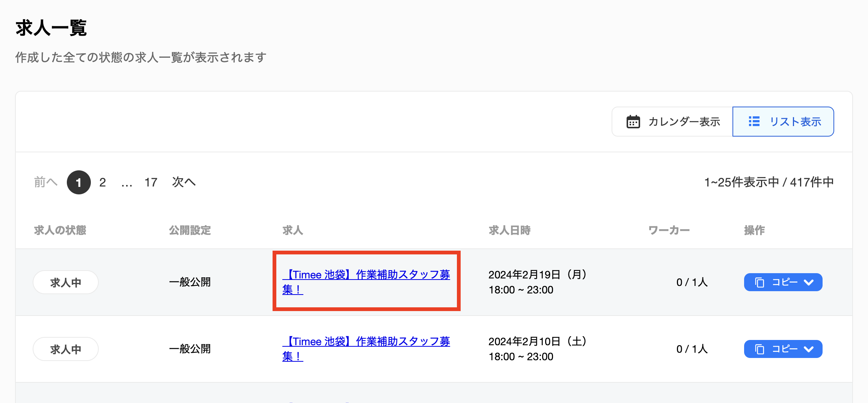
Task: Click the 求人 column header
Action: pos(293,230)
